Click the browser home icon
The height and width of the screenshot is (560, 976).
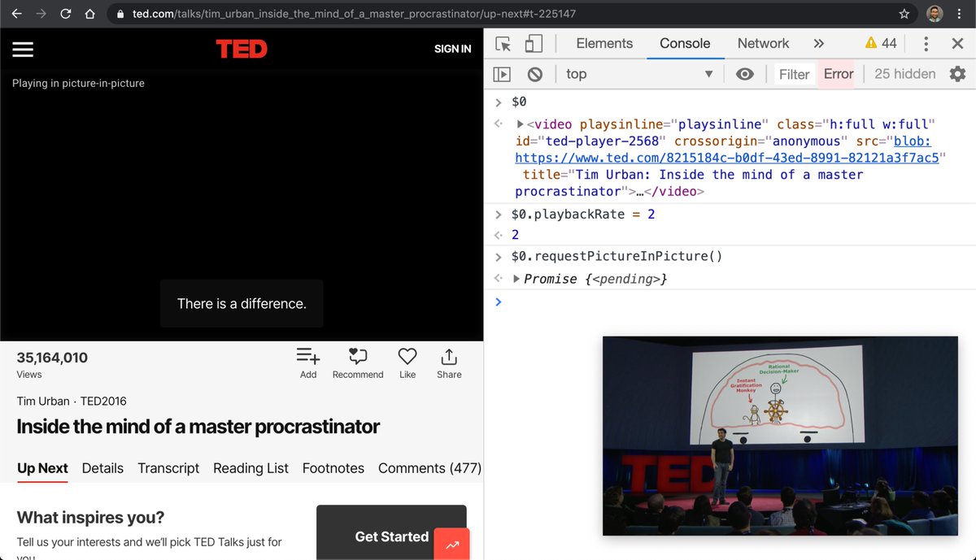pyautogui.click(x=90, y=14)
